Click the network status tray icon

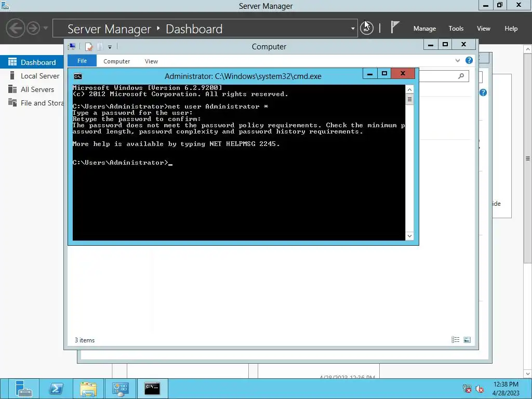click(x=467, y=389)
